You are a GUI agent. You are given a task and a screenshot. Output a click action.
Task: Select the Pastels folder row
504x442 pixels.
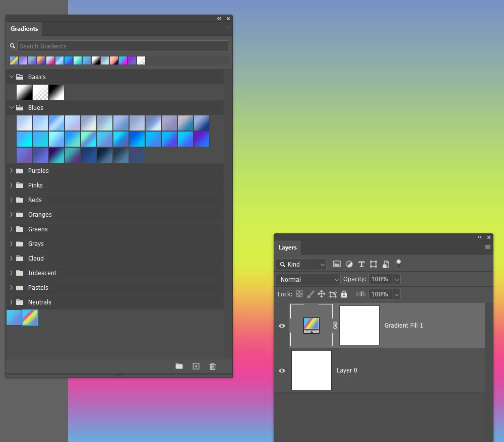pos(115,288)
